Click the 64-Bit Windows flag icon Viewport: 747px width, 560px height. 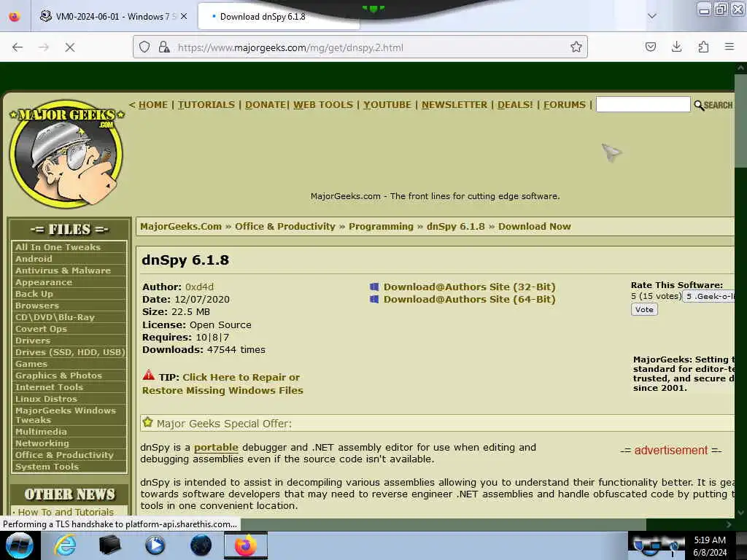[x=374, y=299]
